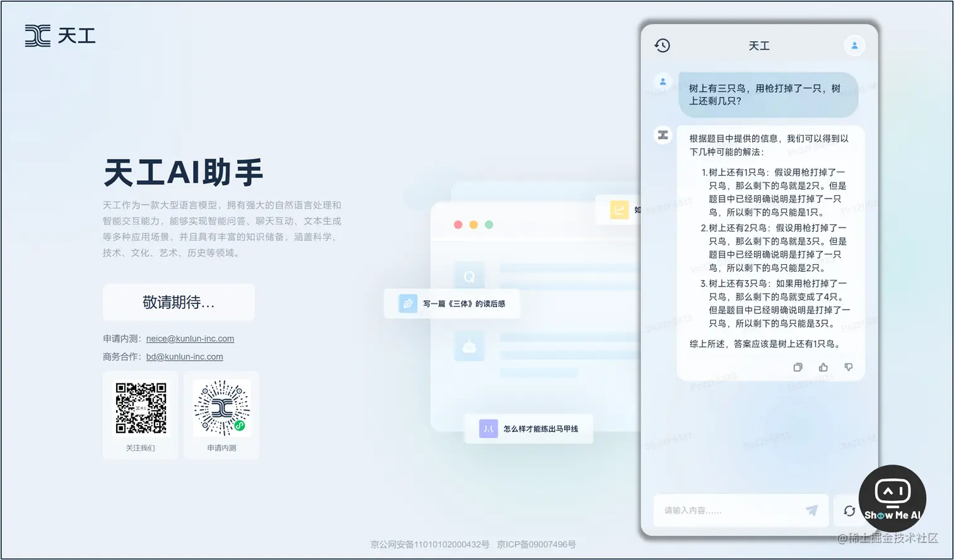Open the user profile avatar in chat header
Image resolution: width=954 pixels, height=560 pixels.
pyautogui.click(x=854, y=45)
